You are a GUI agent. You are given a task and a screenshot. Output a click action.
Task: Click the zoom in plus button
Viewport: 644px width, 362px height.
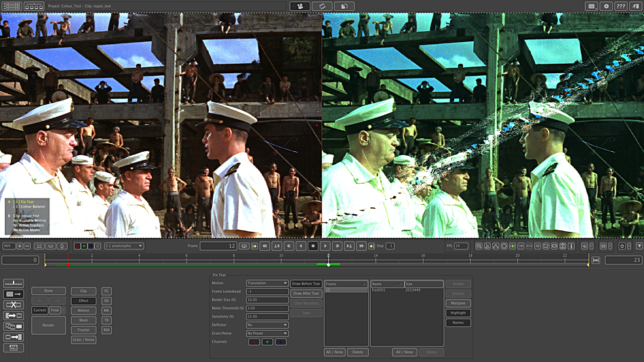20,246
